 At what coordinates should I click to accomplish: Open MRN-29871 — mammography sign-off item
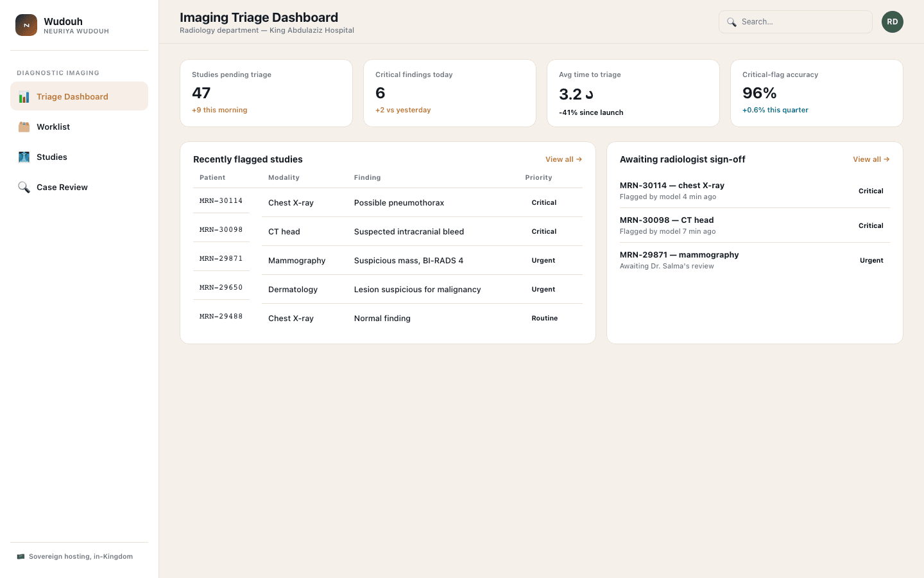755,260
